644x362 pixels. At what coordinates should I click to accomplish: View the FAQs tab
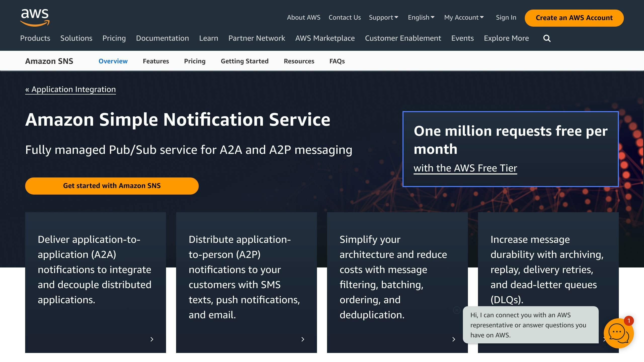click(337, 61)
